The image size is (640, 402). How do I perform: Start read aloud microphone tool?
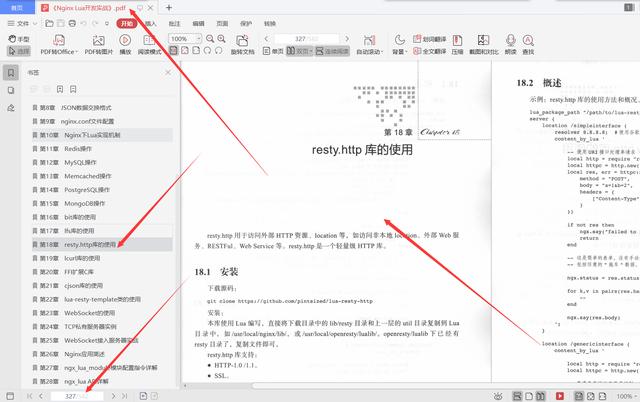(511, 44)
